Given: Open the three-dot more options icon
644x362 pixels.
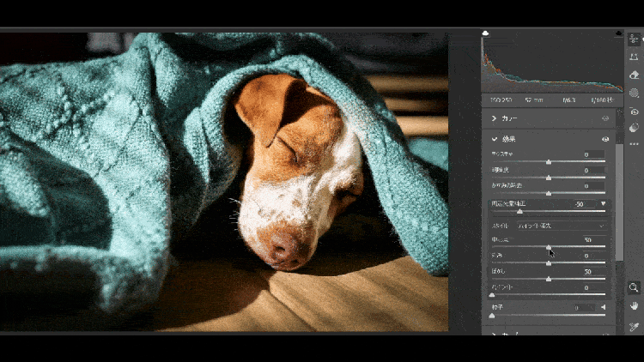Looking at the screenshot, I should (x=635, y=144).
